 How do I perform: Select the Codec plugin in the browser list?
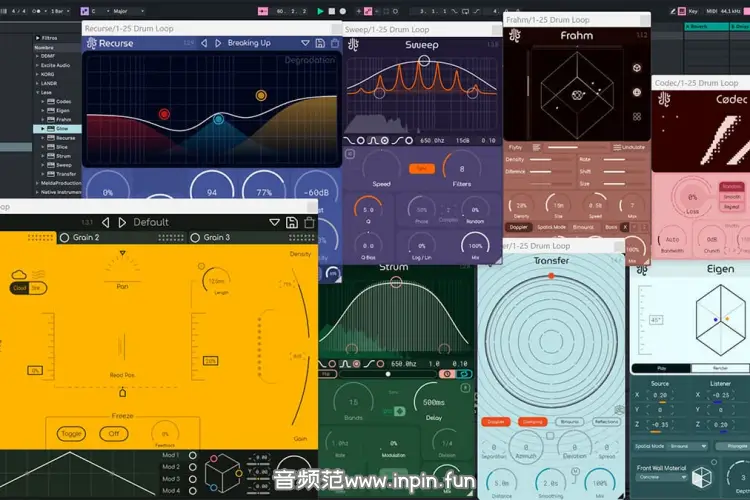pyautogui.click(x=63, y=101)
